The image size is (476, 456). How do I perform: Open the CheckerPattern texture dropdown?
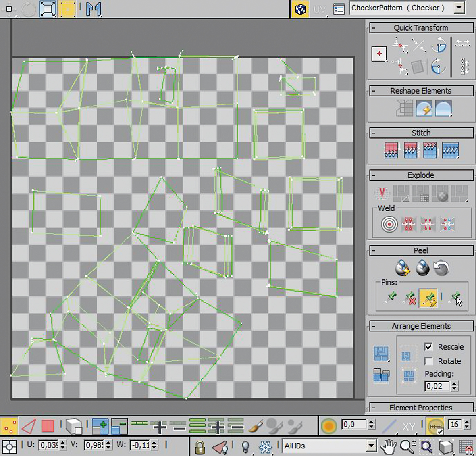459,8
